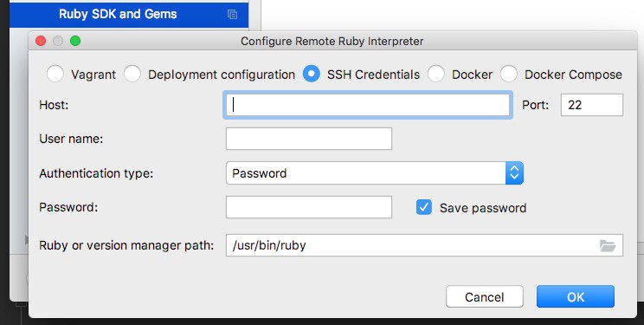Choose the Deployment configuration radio button
Screen dimensions: 644x325
pyautogui.click(x=132, y=74)
